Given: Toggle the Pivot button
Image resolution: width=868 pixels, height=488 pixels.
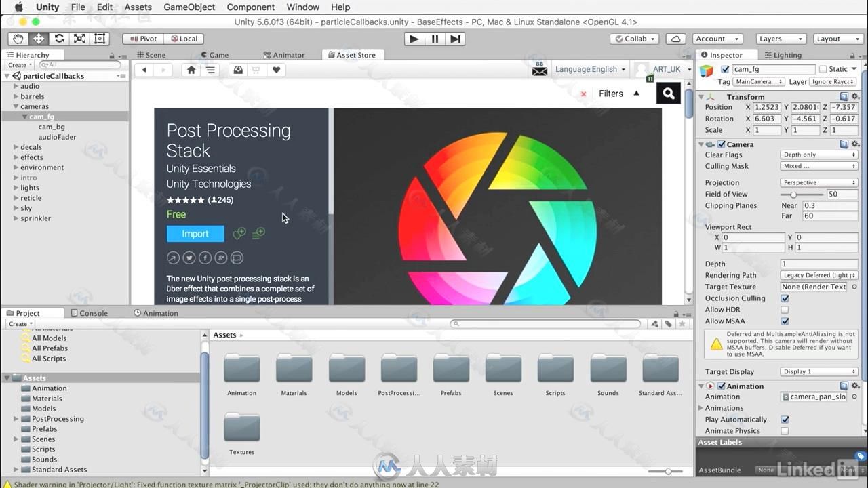Looking at the screenshot, I should point(143,39).
